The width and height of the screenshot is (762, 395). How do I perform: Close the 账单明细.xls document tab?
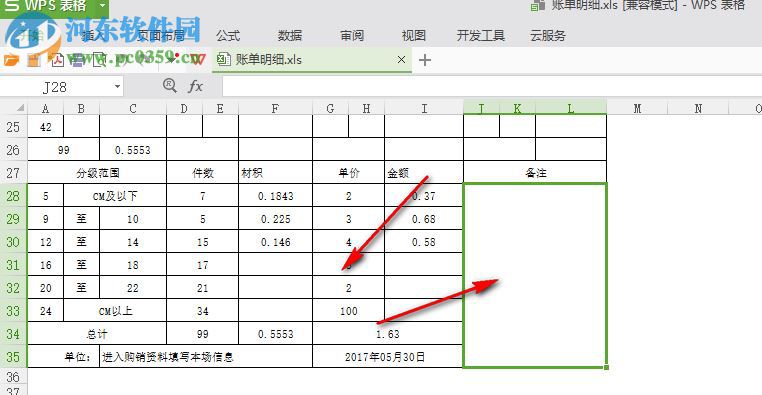[401, 60]
